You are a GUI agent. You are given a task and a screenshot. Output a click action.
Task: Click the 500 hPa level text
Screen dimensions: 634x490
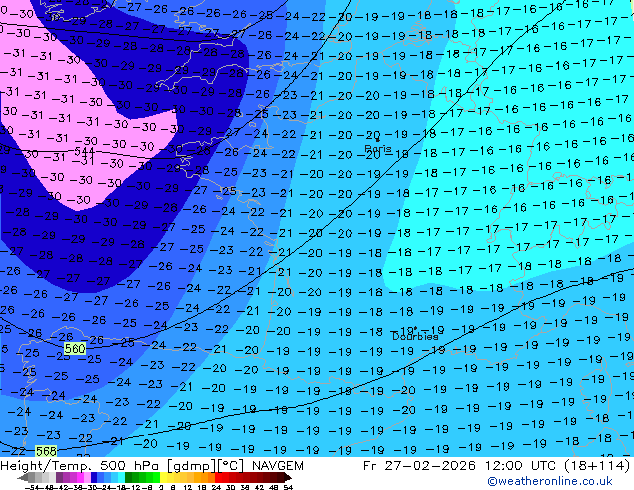(x=132, y=466)
